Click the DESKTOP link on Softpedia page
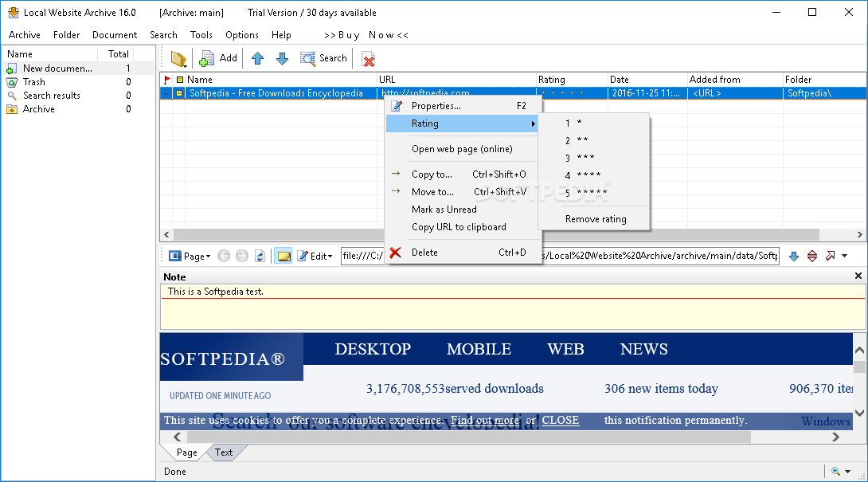This screenshot has height=482, width=868. pos(373,349)
